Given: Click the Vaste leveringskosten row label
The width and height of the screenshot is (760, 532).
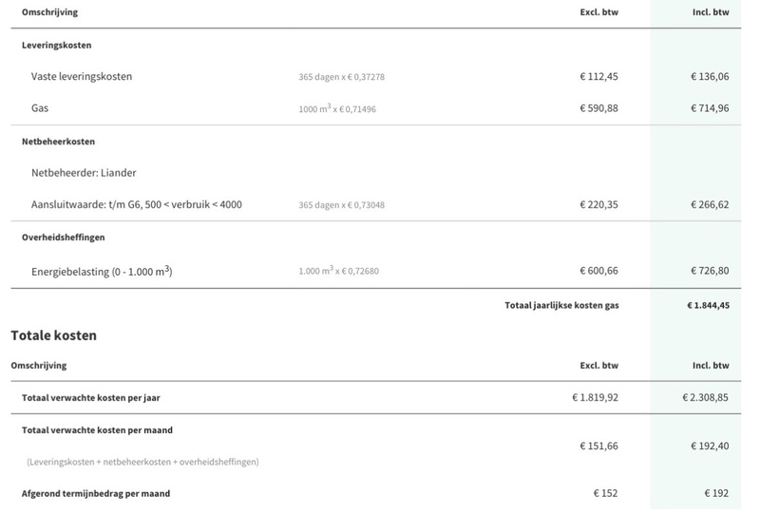Looking at the screenshot, I should point(82,77).
